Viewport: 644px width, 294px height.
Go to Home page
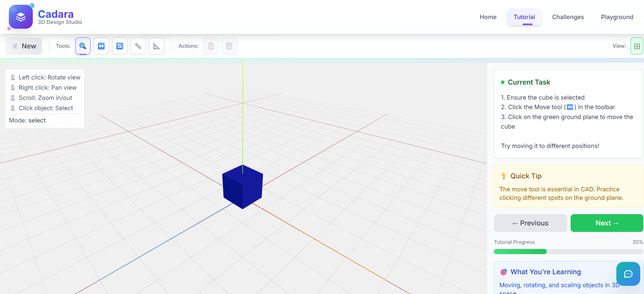point(488,17)
